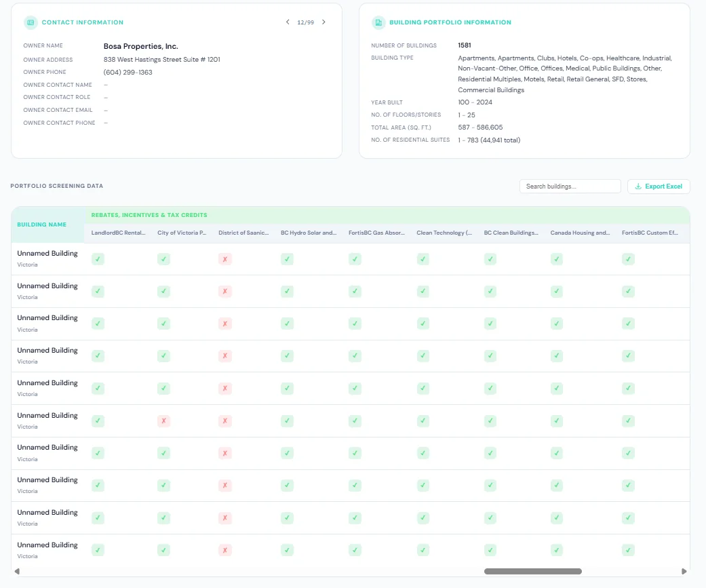Click the right arrow of horizontal scrollbar
Image resolution: width=706 pixels, height=588 pixels.
pos(684,571)
